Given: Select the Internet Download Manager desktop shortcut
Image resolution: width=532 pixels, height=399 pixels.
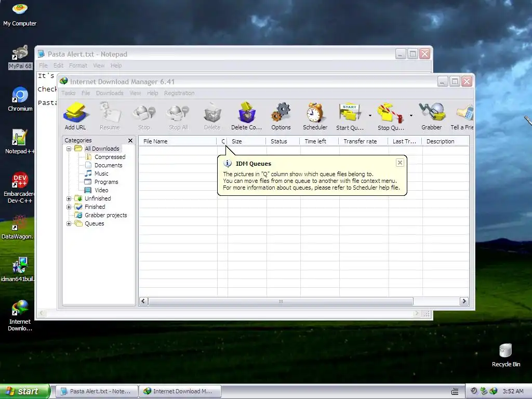Looking at the screenshot, I should pos(20,315).
